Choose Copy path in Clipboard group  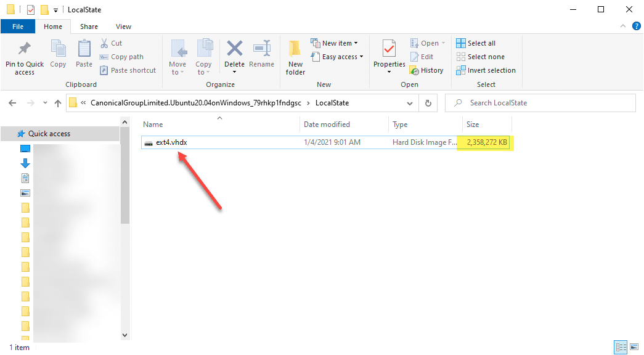tap(122, 57)
